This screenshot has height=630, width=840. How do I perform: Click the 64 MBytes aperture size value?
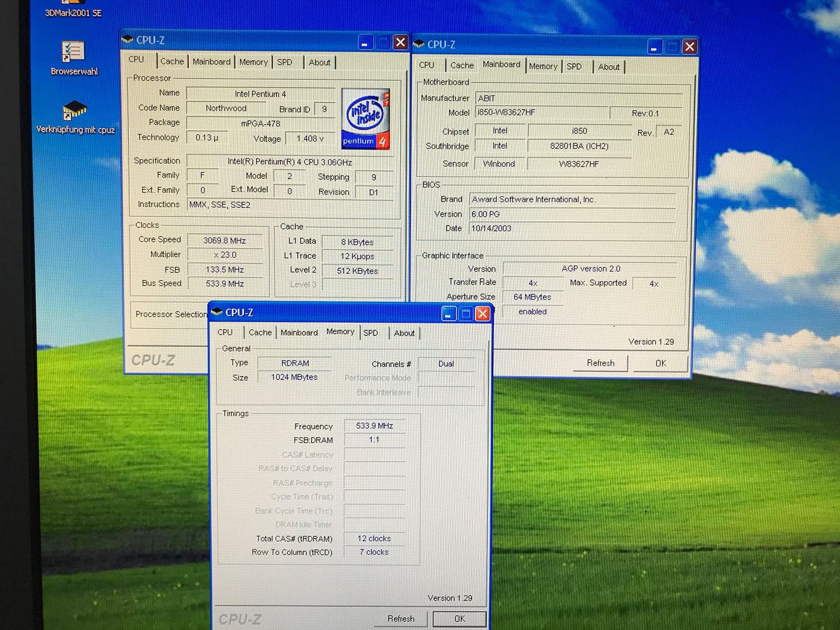coord(533,297)
